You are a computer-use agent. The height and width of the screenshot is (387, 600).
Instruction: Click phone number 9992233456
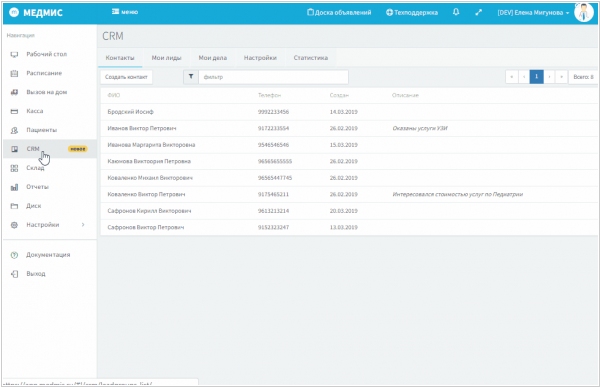click(273, 112)
